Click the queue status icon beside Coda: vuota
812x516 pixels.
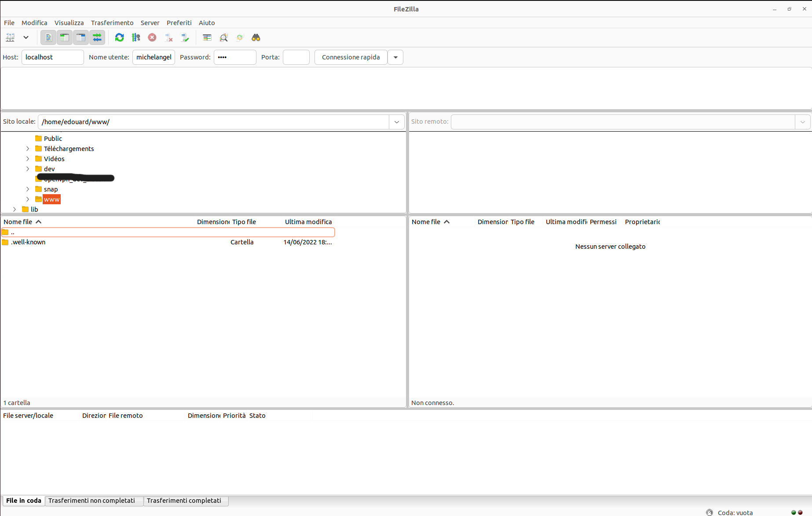point(710,512)
